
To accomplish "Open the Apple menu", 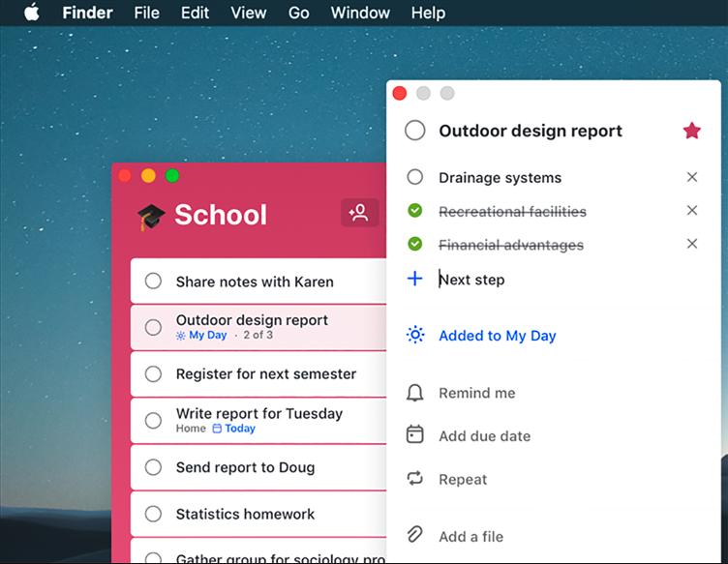I will (x=32, y=13).
